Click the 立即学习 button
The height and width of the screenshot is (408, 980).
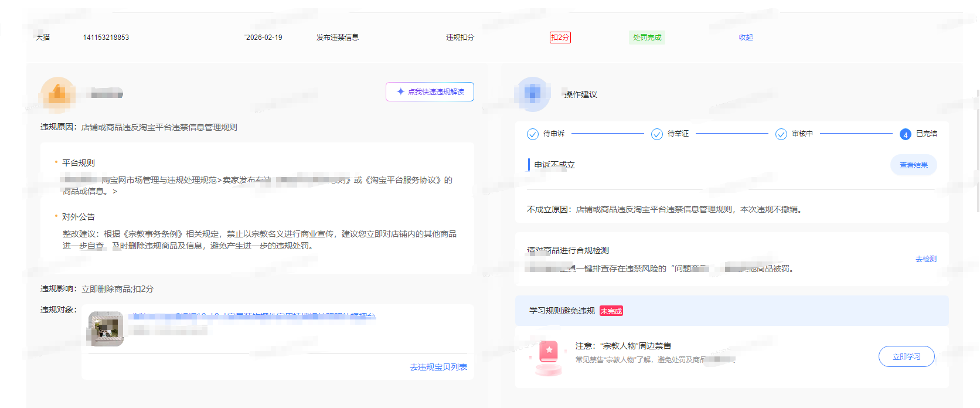pyautogui.click(x=906, y=356)
